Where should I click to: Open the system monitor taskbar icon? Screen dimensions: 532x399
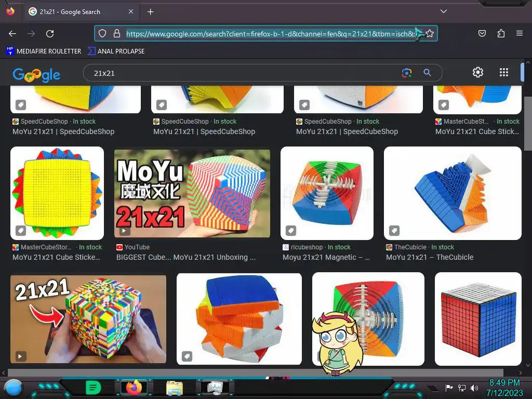click(x=215, y=388)
